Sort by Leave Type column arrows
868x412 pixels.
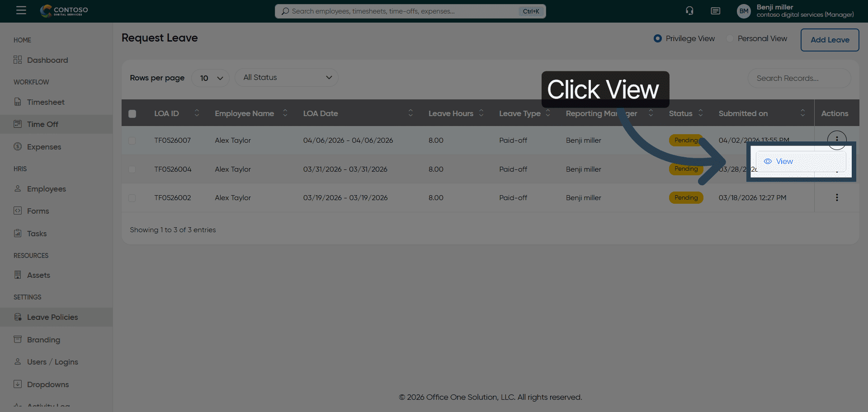(x=548, y=113)
